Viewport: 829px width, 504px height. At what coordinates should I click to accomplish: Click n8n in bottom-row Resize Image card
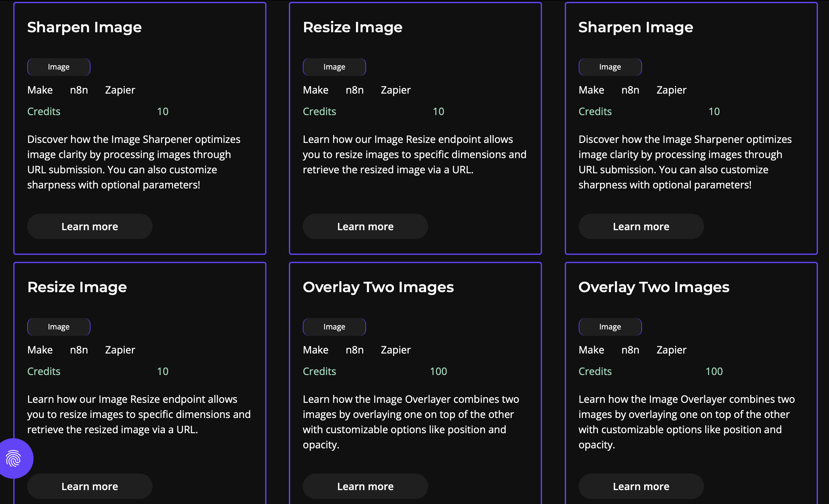coord(79,350)
